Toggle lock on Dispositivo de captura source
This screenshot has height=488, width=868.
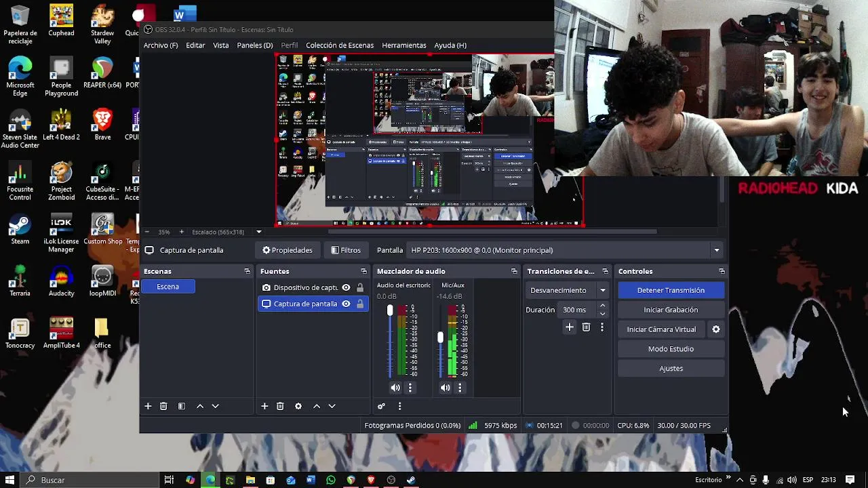[x=360, y=288]
